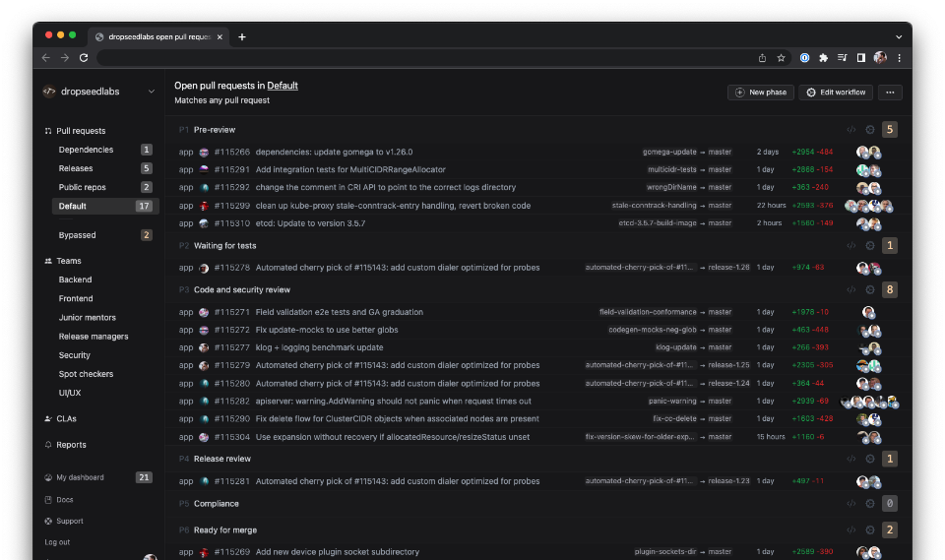Screen dimensions: 945x560
Task: Click the reviewer avatars for PR #115299
Action: (x=868, y=206)
